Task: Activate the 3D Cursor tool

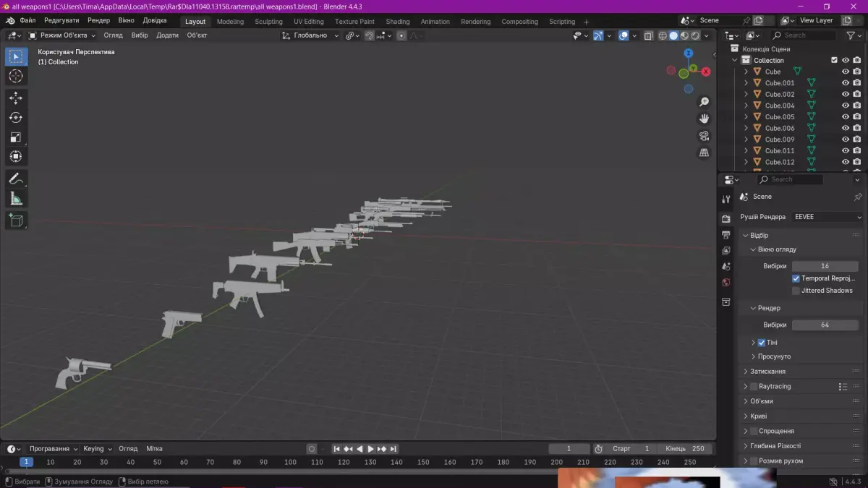Action: 16,76
